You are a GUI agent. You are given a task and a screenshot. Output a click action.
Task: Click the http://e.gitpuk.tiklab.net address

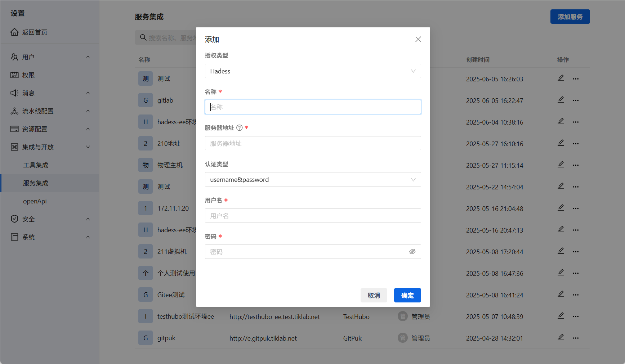[x=263, y=338]
